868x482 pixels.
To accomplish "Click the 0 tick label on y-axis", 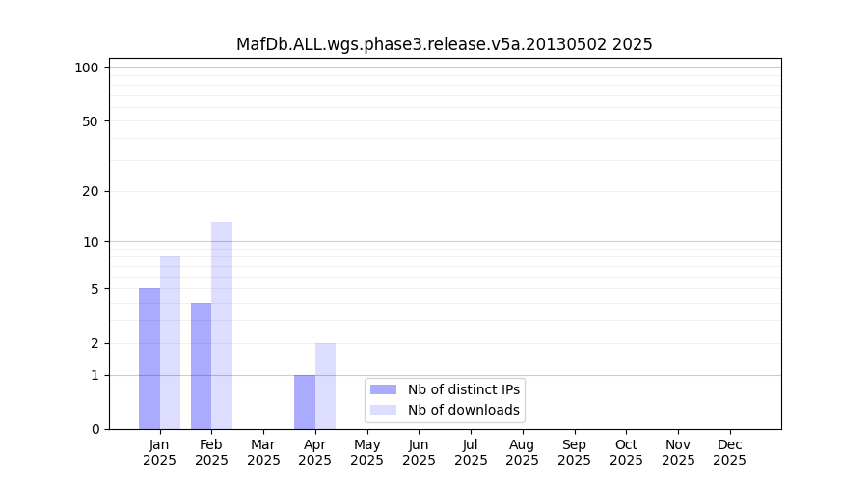I will tap(95, 429).
